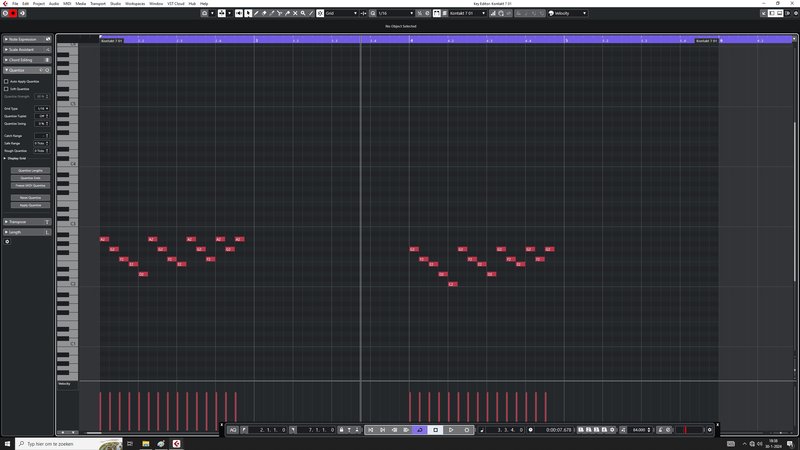Select the Draw pencil tool

(256, 13)
